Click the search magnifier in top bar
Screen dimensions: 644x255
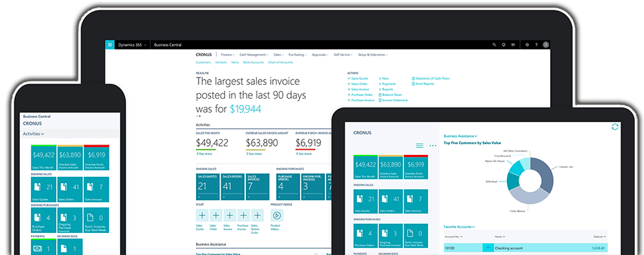click(x=494, y=45)
